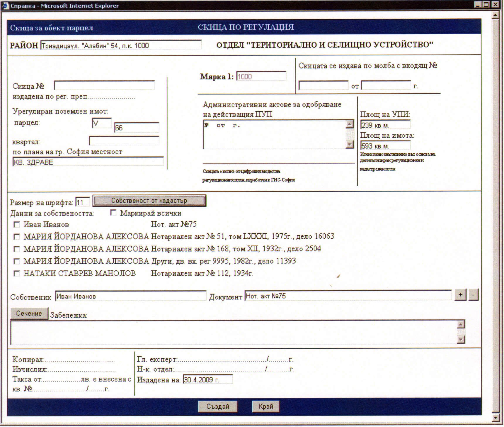Click the Нотариален акт № 112, 1934г. text
Viewport: 504px width, 427px height.
202,273
